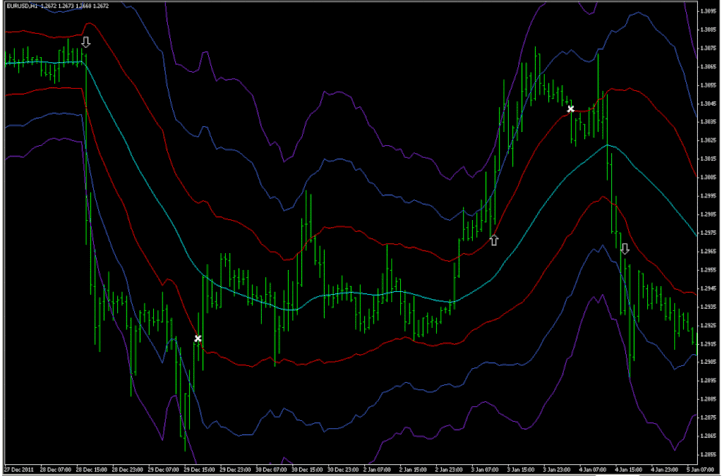Click the 1.2955 price level label

(709, 270)
